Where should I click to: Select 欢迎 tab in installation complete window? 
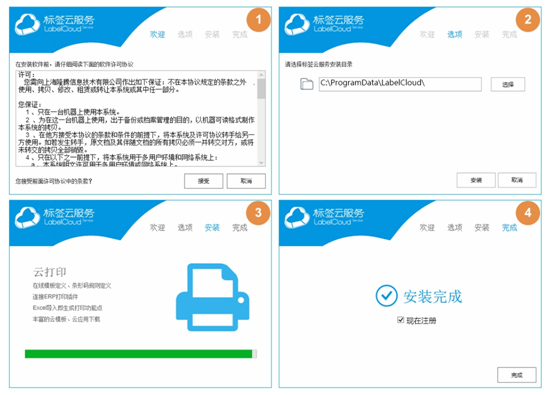tap(427, 228)
